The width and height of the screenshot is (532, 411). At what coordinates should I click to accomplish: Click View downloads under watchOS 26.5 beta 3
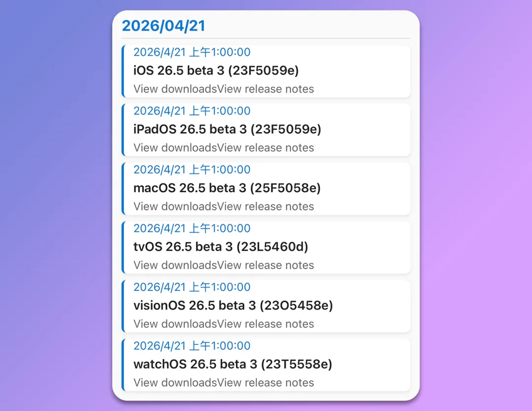coord(175,382)
